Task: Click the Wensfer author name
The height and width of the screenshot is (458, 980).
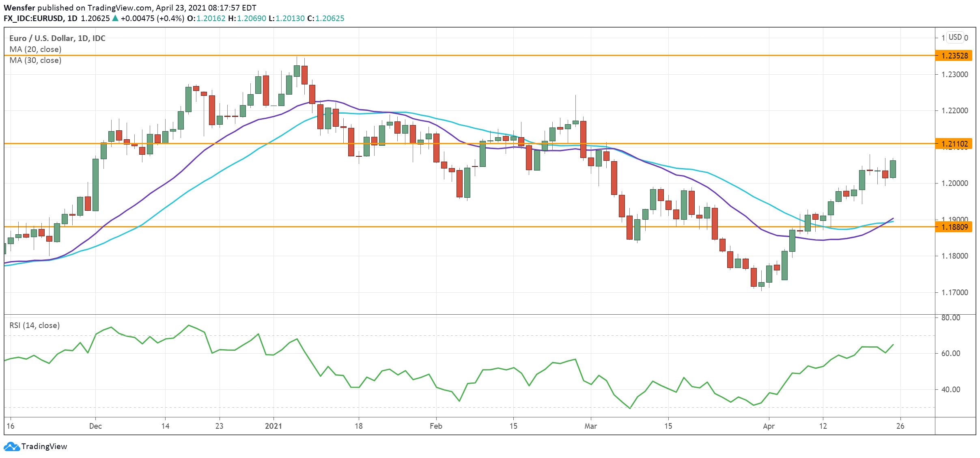Action: coord(19,8)
